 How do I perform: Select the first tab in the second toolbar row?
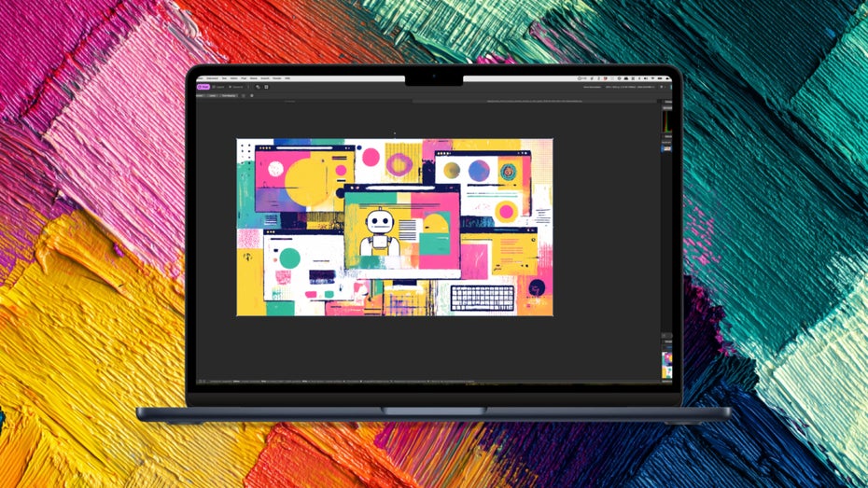tap(200, 95)
